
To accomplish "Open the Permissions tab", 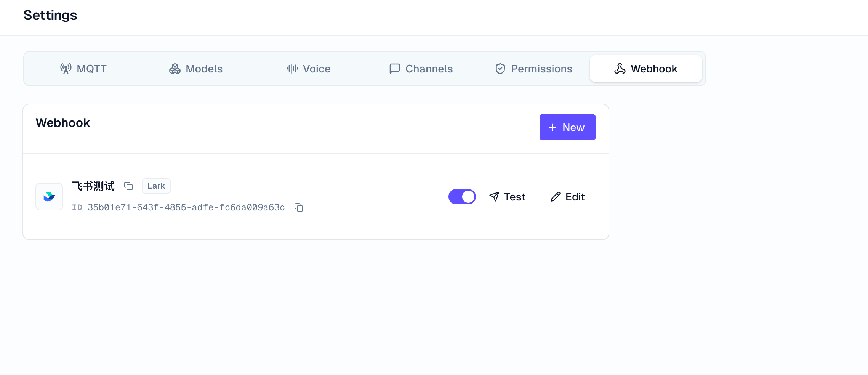I will click(533, 69).
